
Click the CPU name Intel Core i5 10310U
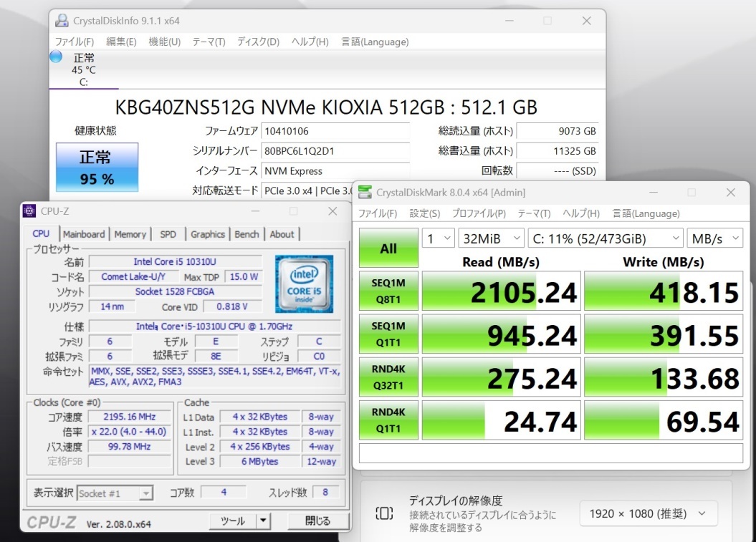(x=175, y=261)
